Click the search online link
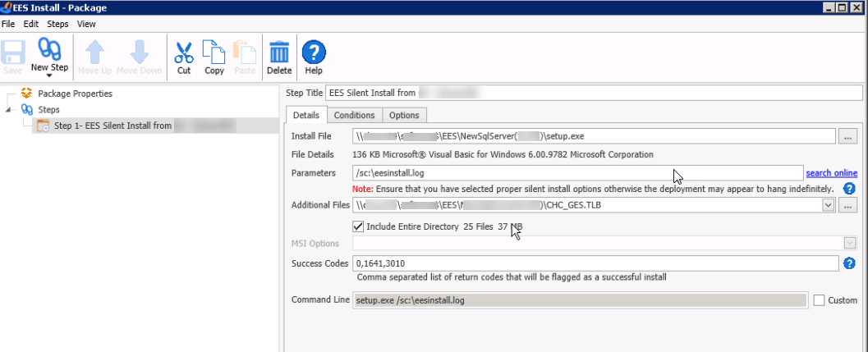The height and width of the screenshot is (352, 868). pos(831,173)
